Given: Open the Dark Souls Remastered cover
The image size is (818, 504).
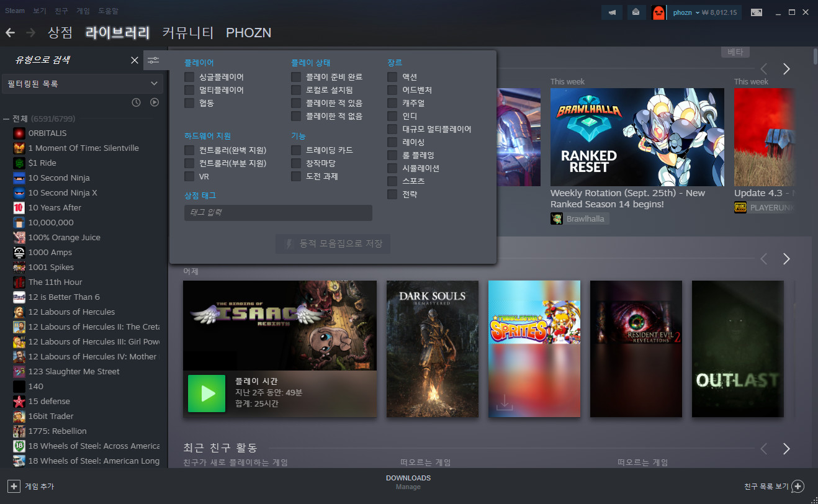Looking at the screenshot, I should point(433,349).
